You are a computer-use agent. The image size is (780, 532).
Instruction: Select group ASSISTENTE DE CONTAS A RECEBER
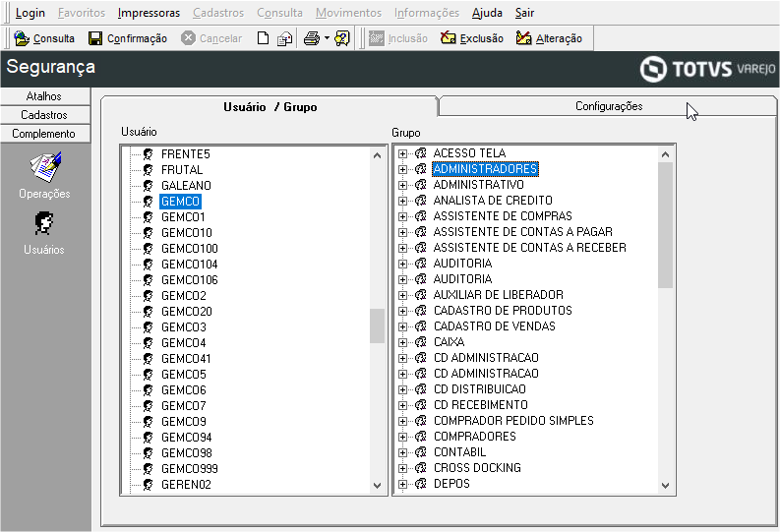530,248
